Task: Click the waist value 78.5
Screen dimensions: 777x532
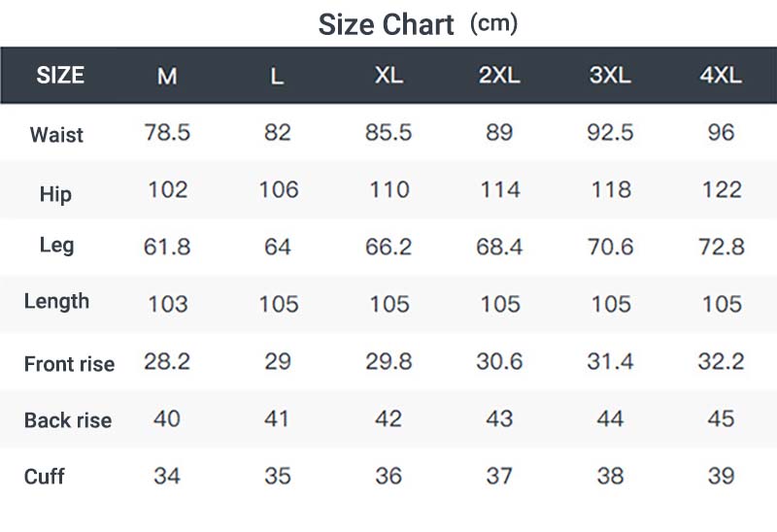Action: click(167, 133)
